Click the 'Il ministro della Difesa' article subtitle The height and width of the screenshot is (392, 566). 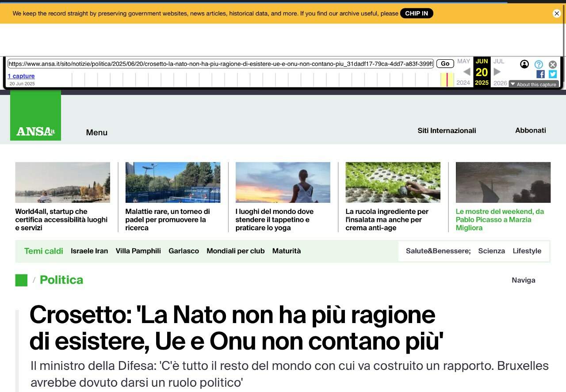click(290, 374)
